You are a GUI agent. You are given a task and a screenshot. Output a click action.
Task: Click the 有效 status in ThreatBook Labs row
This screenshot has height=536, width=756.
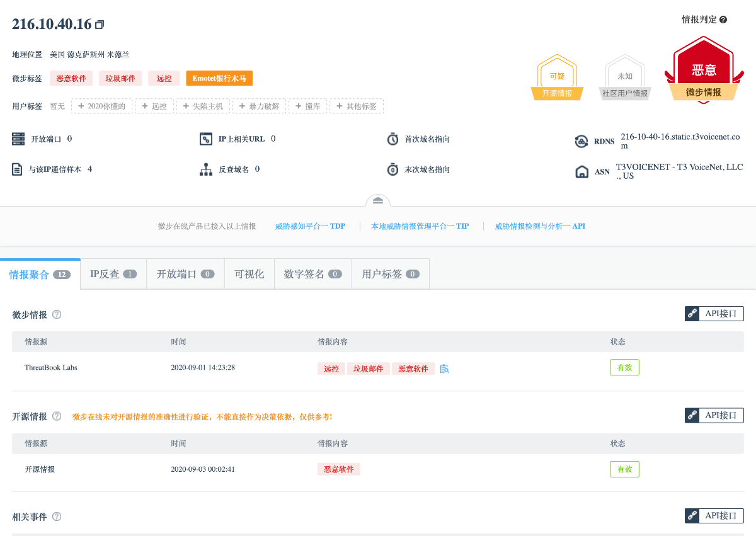[625, 367]
